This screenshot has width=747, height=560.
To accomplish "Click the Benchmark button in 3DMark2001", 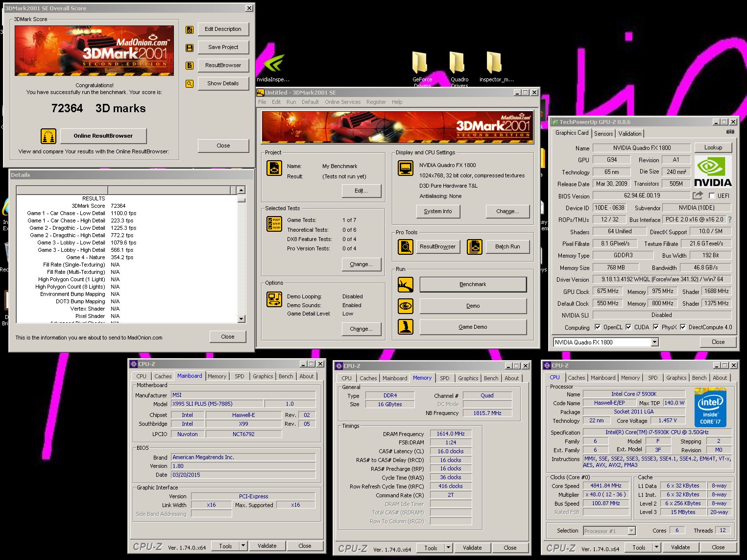I will [x=473, y=284].
